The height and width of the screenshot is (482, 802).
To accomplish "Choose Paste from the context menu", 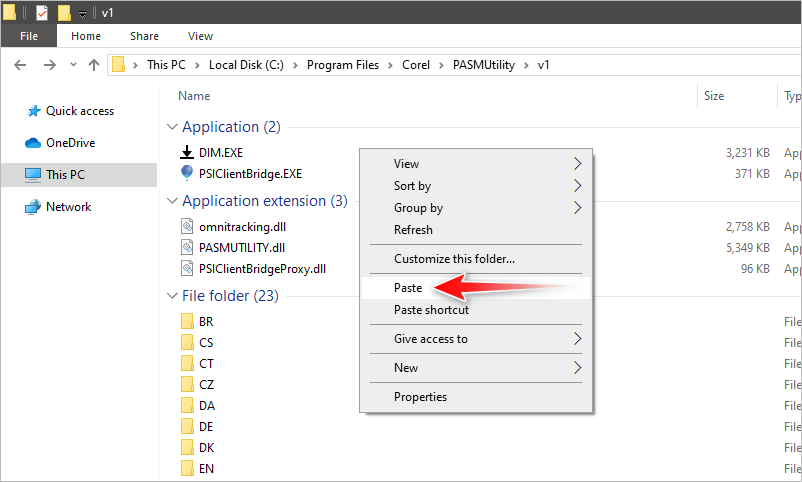I will tap(408, 287).
